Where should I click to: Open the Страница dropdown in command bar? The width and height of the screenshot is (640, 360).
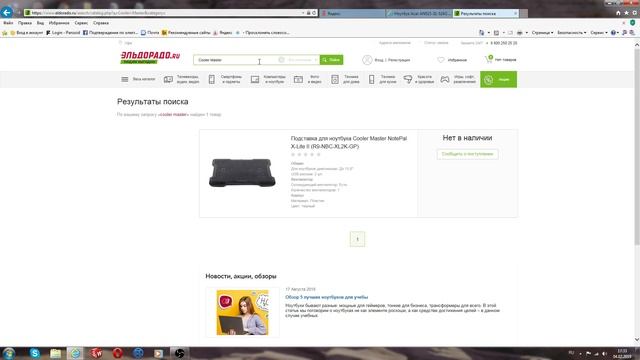[542, 33]
